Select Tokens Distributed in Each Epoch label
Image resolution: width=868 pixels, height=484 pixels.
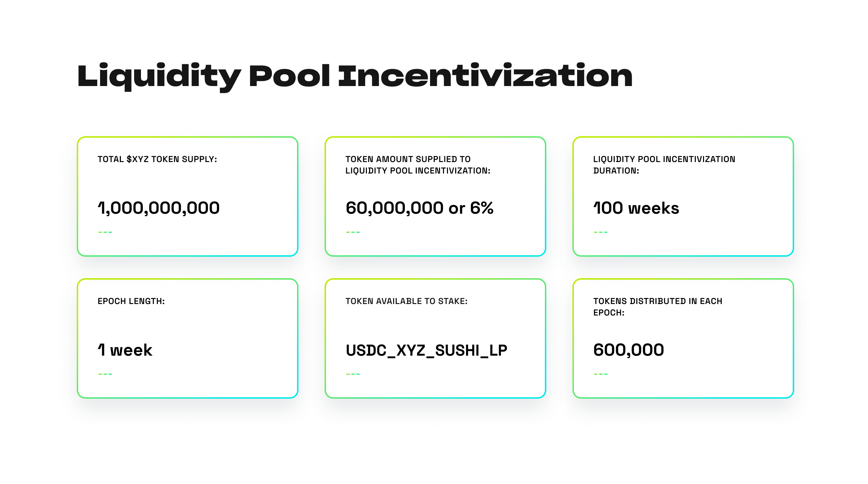click(658, 307)
